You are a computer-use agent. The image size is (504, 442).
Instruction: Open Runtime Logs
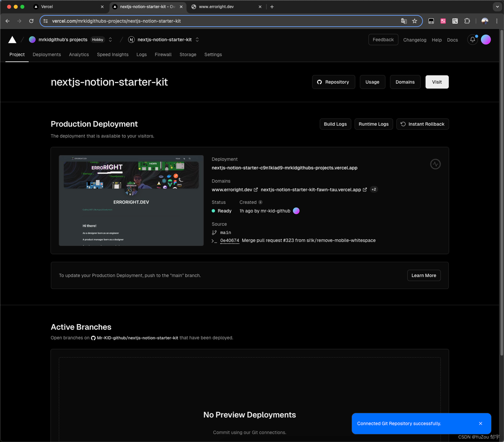(x=373, y=124)
